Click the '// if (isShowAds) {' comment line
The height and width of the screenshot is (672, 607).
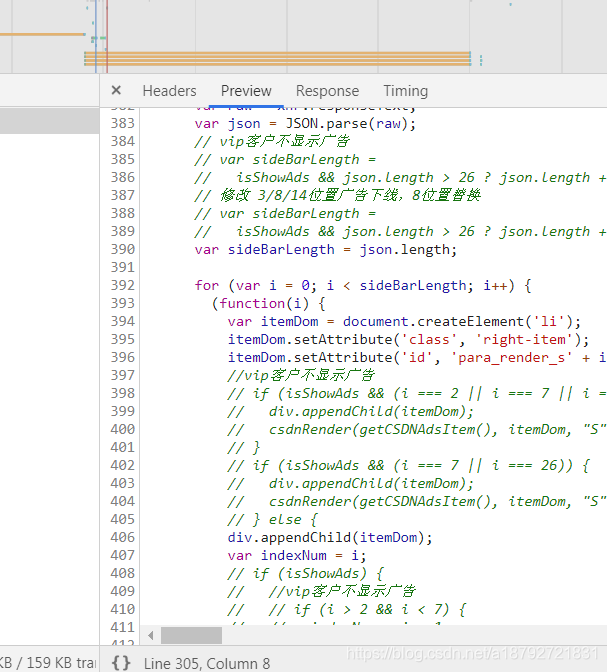pos(305,573)
